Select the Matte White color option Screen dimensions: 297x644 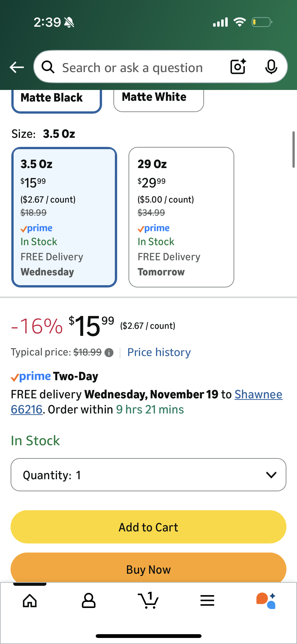158,99
